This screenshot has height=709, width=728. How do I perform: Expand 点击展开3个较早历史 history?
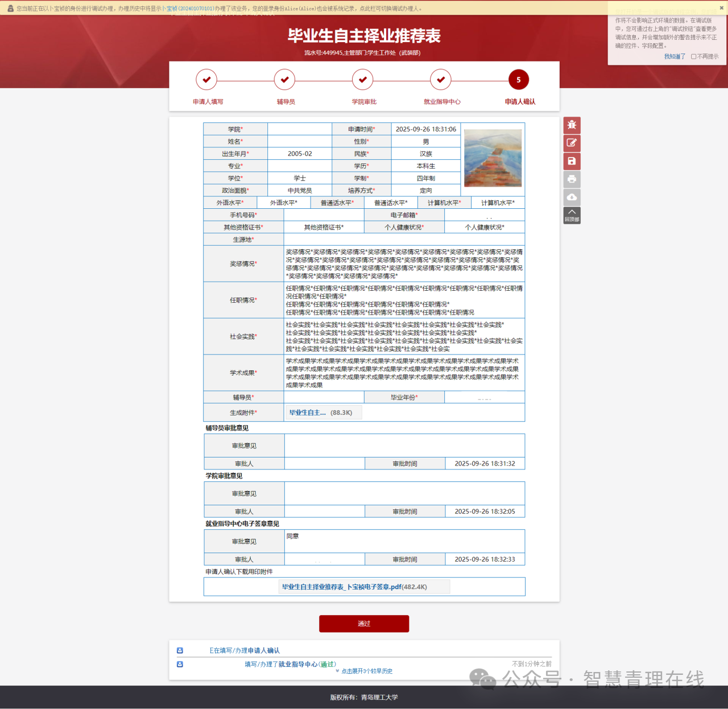click(x=366, y=671)
